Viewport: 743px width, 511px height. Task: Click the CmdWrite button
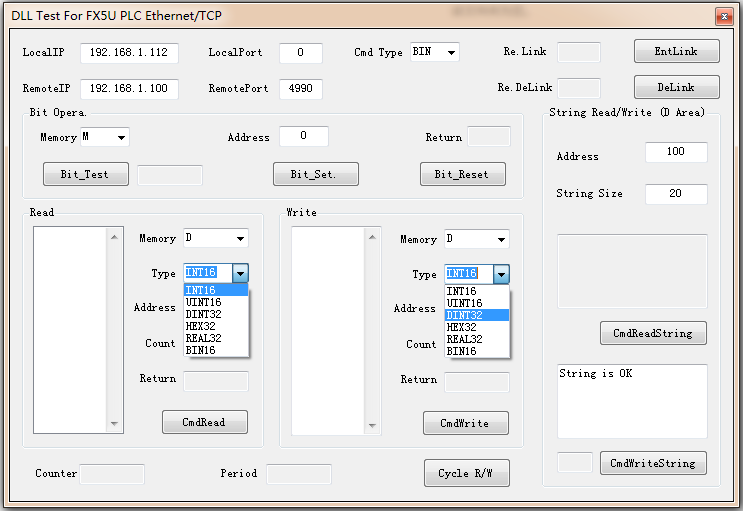tap(465, 423)
